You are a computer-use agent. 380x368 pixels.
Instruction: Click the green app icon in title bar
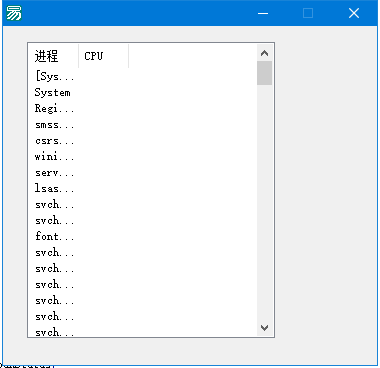point(14,13)
